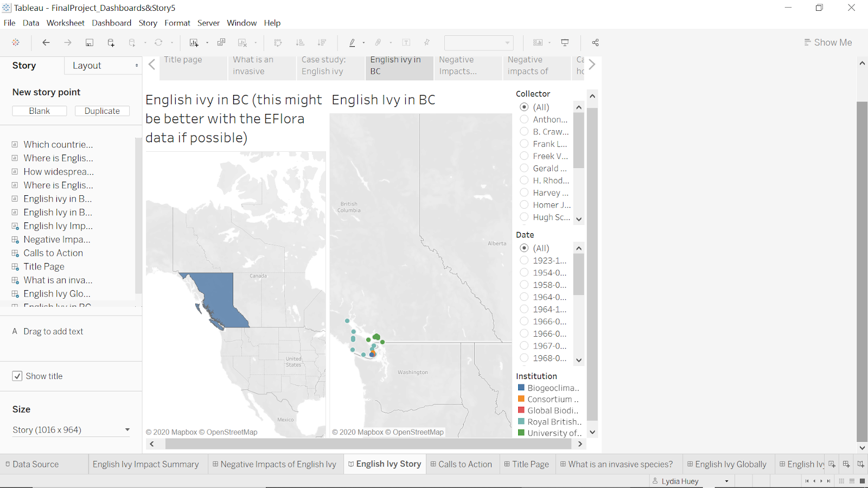Click Consortium orange legend swatch
The width and height of the screenshot is (868, 488).
click(521, 399)
